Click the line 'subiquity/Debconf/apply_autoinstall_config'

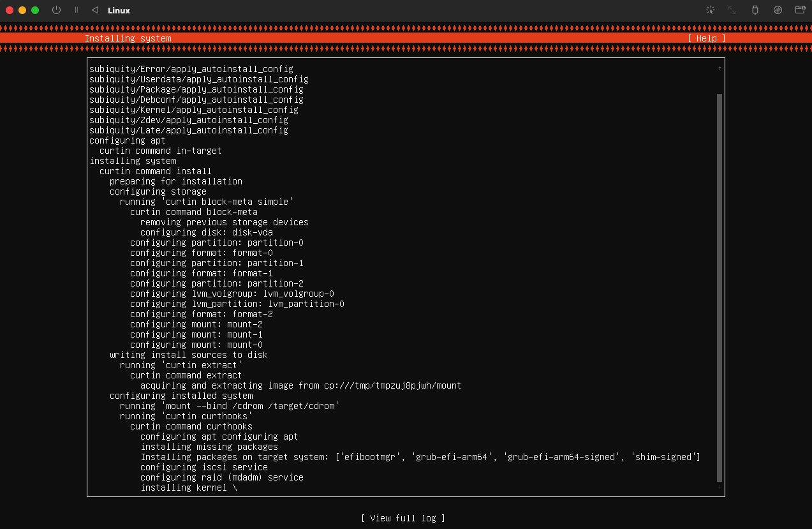pyautogui.click(x=196, y=100)
